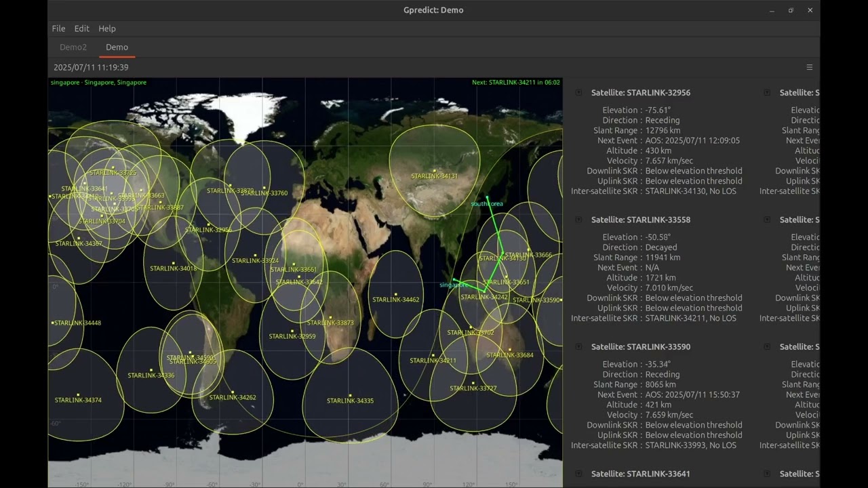
Task: Click the southkorea ground station label
Action: click(x=487, y=203)
